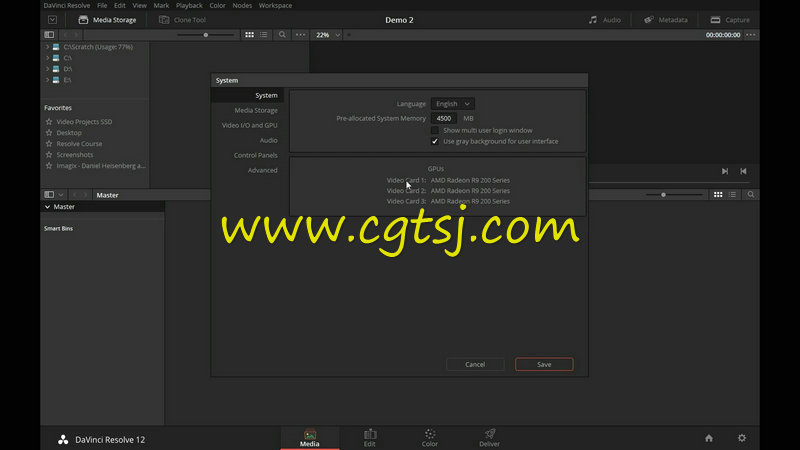Switch media pool to list view
Screen dimensions: 800x450
tap(732, 194)
